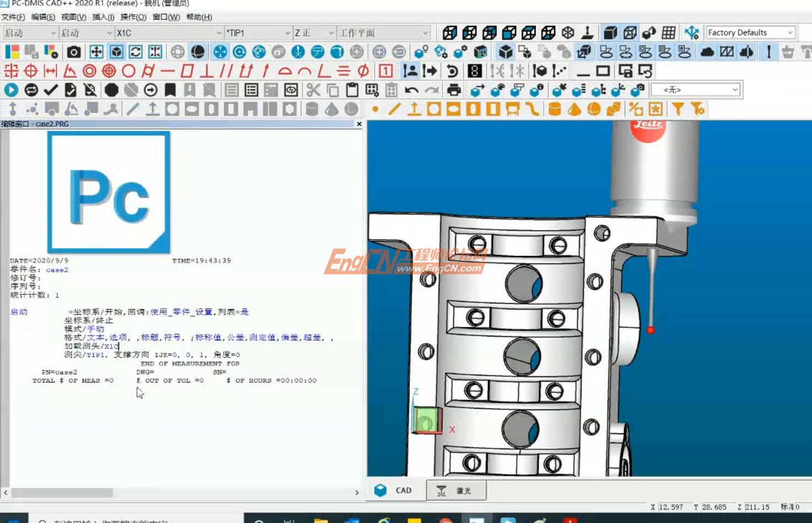
Task: Select the orange cylinder auto feature icon
Action: pos(555,109)
